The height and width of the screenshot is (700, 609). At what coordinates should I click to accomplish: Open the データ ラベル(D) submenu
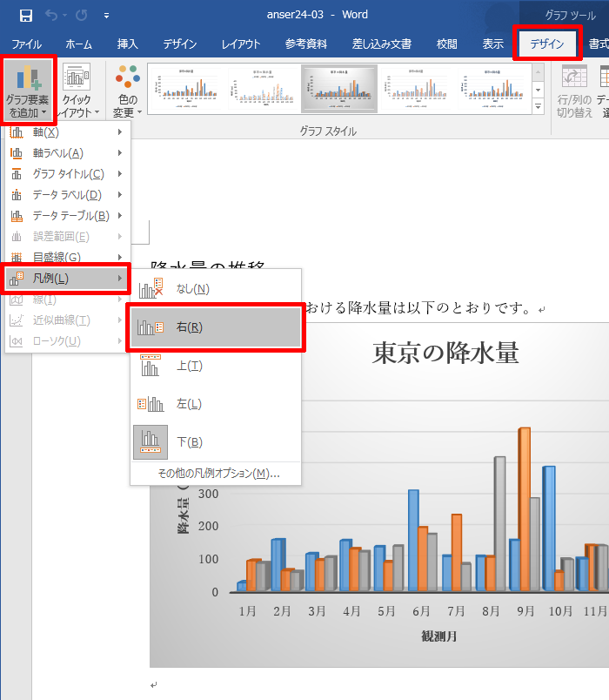(67, 195)
